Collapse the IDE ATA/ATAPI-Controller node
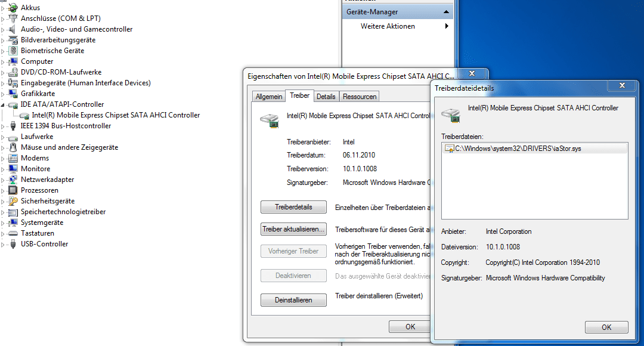 click(3, 105)
